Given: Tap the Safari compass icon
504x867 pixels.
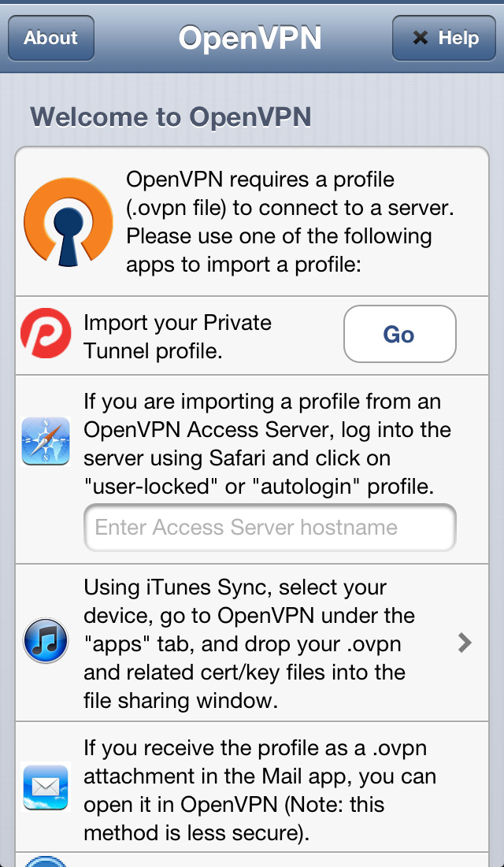Looking at the screenshot, I should 46,445.
